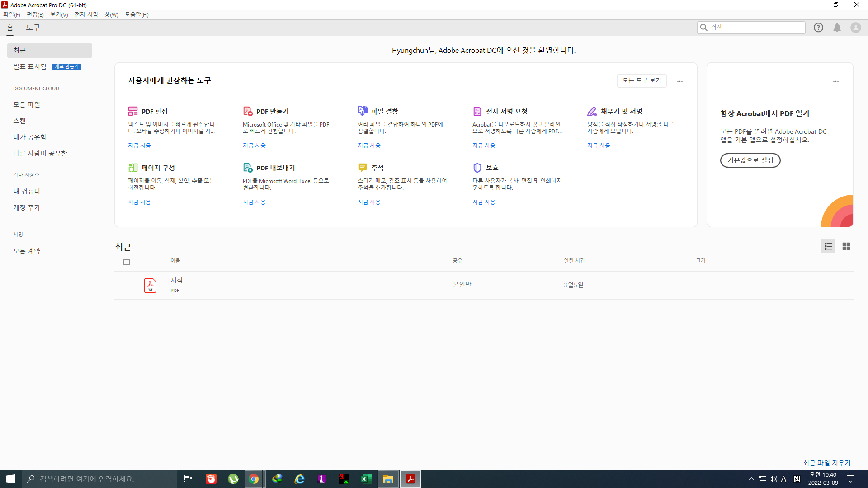The height and width of the screenshot is (488, 868).
Task: Click the 전자 서명 요청 tool icon
Action: click(x=477, y=111)
